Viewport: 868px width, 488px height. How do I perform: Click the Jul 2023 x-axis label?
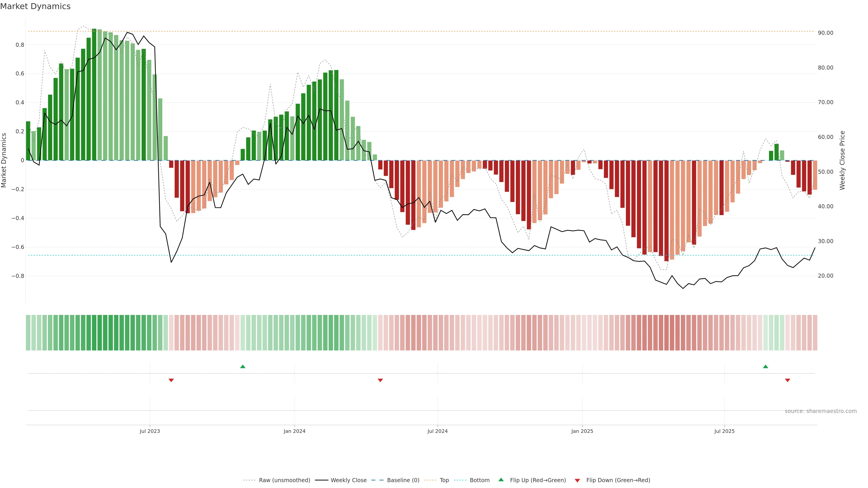pyautogui.click(x=150, y=431)
